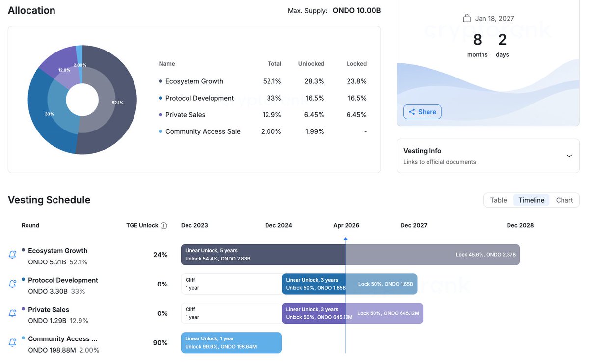Image resolution: width=589 pixels, height=364 pixels.
Task: Click the Protocol Development Lock 50% ONDO 1.65B bar
Action: pos(381,284)
